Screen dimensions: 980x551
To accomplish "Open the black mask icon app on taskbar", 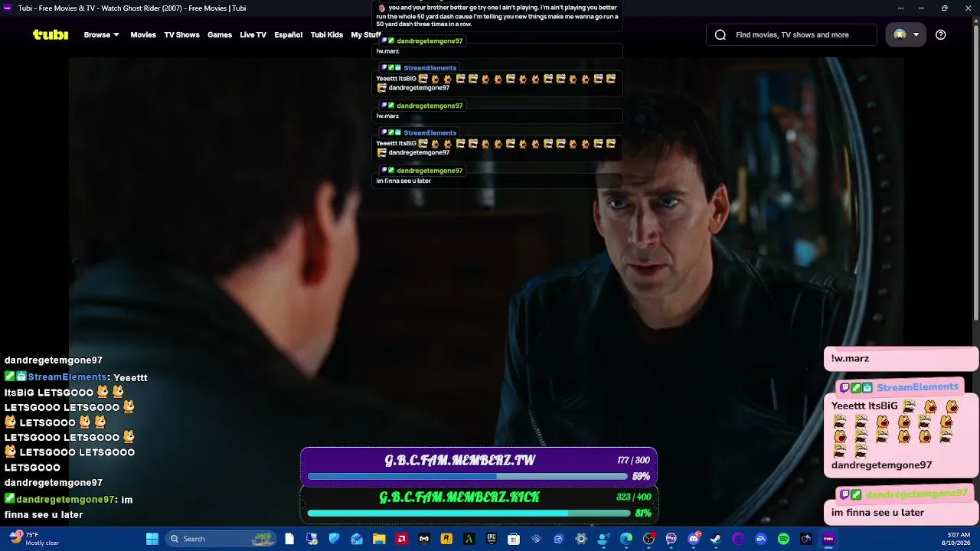I will 424,539.
